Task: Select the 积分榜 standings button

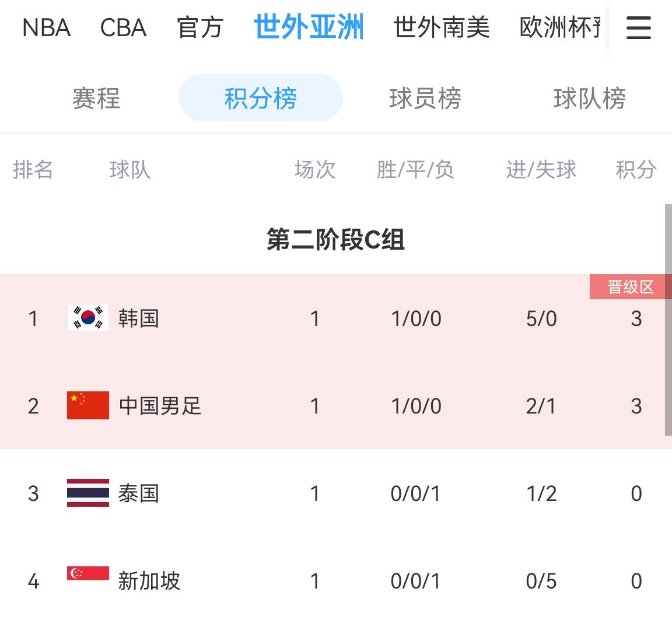Action: pyautogui.click(x=261, y=98)
